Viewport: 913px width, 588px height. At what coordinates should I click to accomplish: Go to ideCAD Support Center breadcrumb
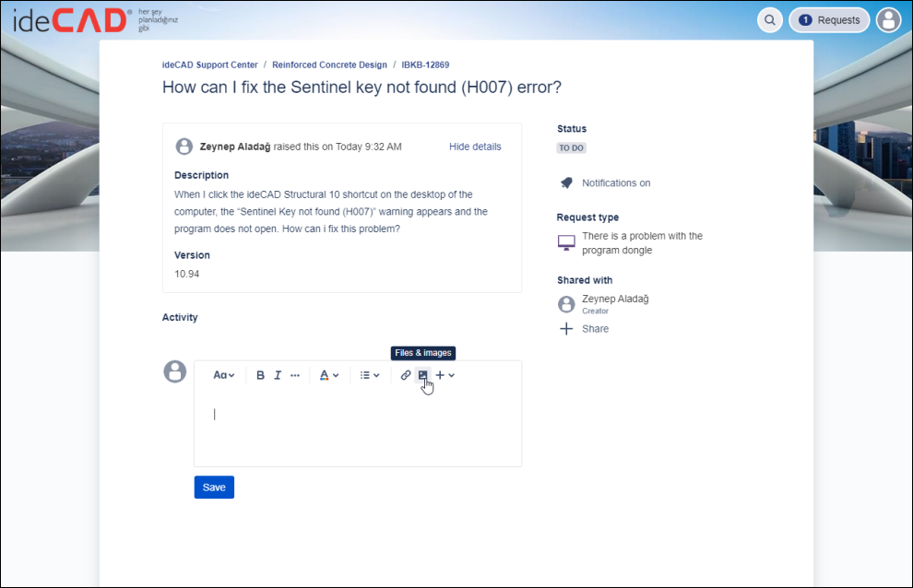pos(209,65)
